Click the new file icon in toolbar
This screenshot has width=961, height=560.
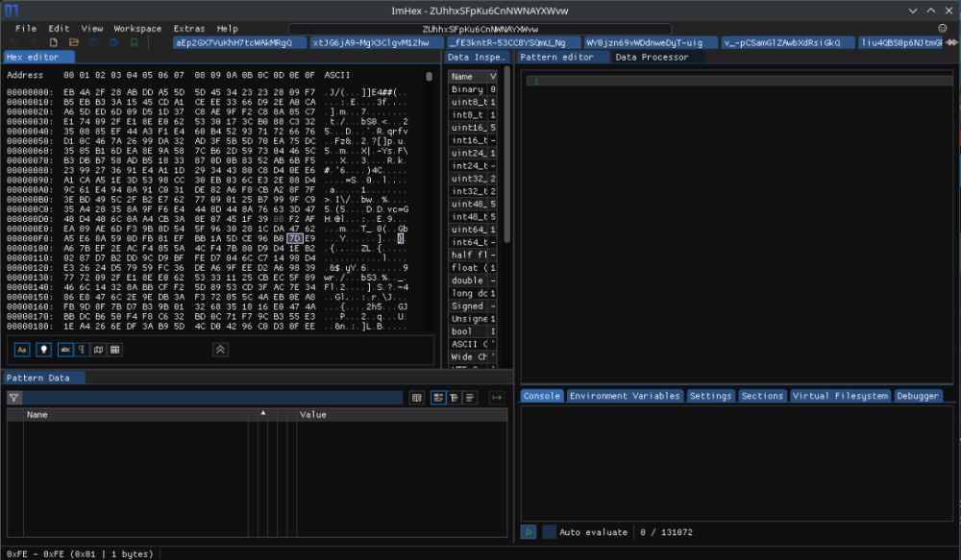(x=51, y=43)
